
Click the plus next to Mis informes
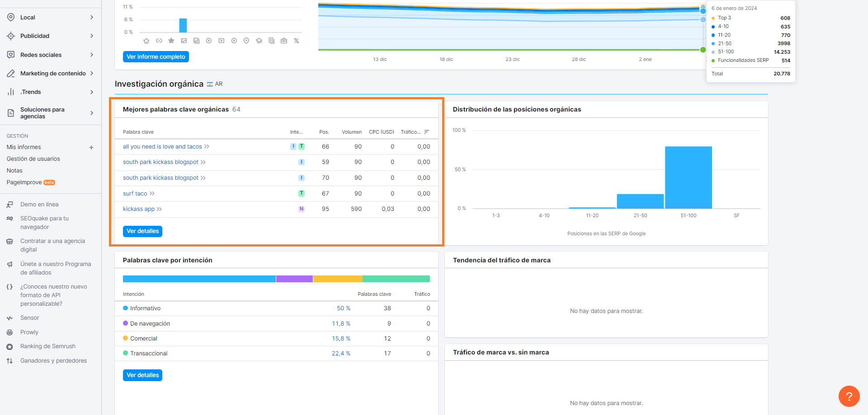click(x=91, y=147)
